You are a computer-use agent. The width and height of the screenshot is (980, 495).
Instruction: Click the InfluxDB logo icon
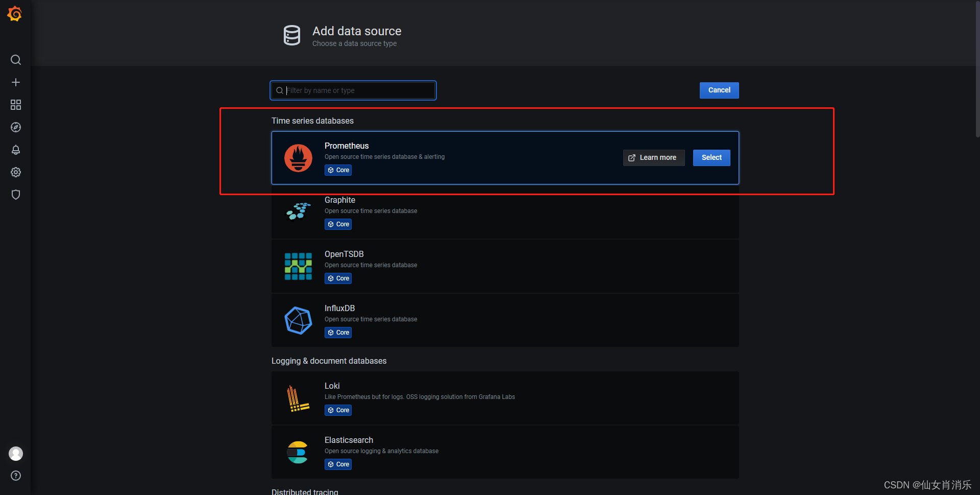(298, 320)
